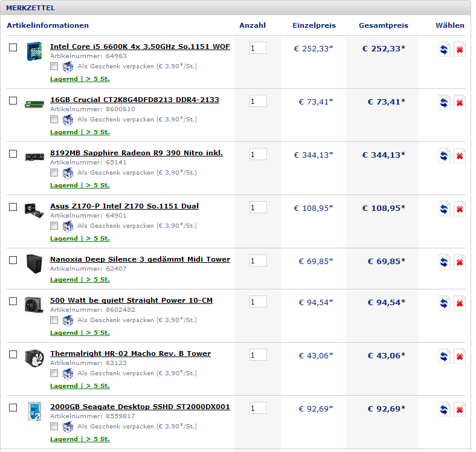The height and width of the screenshot is (452, 476).
Task: Check the Nanoxia Deep Silence 3 row
Action: (x=13, y=260)
